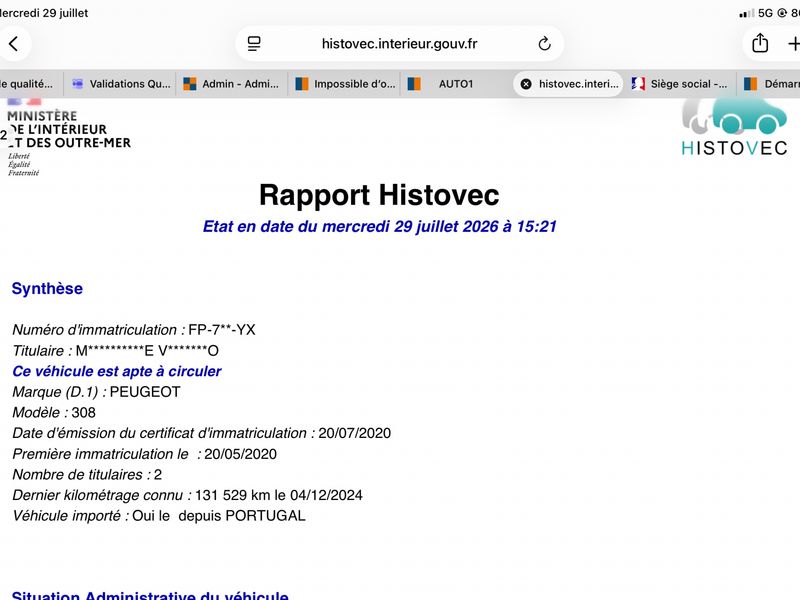
Task: Switch to the Admin - Admi... tab
Action: tap(232, 84)
